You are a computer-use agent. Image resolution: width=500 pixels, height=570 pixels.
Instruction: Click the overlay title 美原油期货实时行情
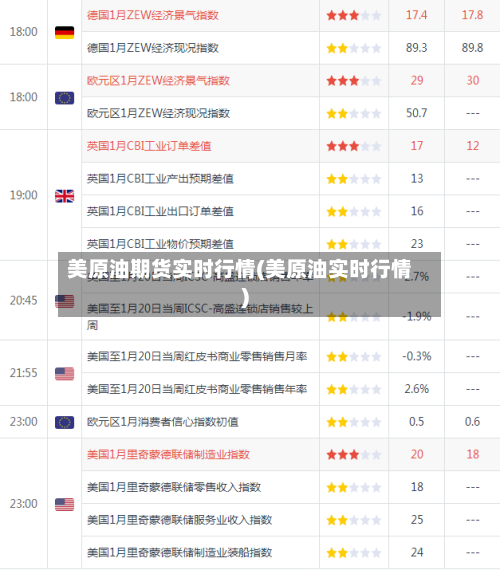click(x=161, y=269)
